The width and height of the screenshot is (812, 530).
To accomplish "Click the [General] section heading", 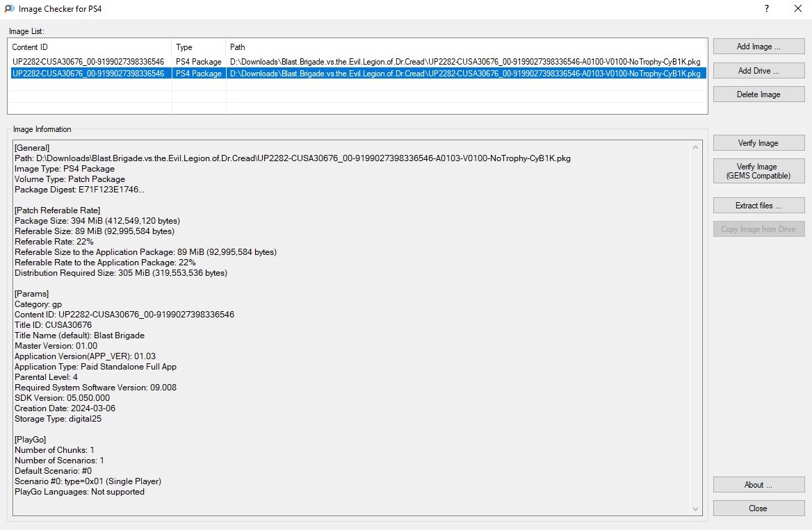I will point(32,148).
